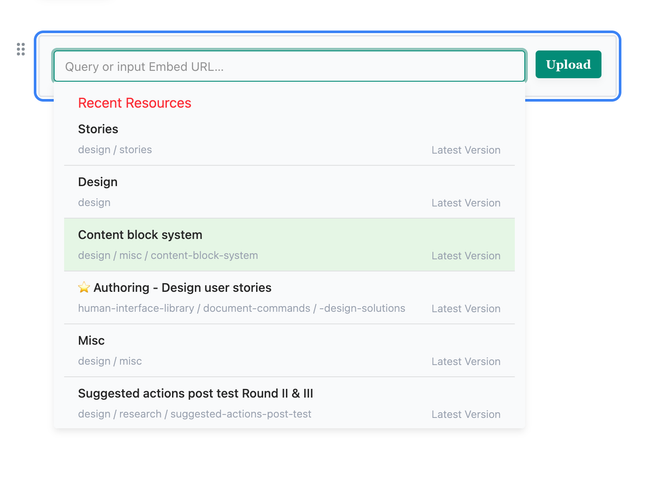650x484 pixels.
Task: Click the 'design / misc / content-block-system' path
Action: click(x=168, y=255)
